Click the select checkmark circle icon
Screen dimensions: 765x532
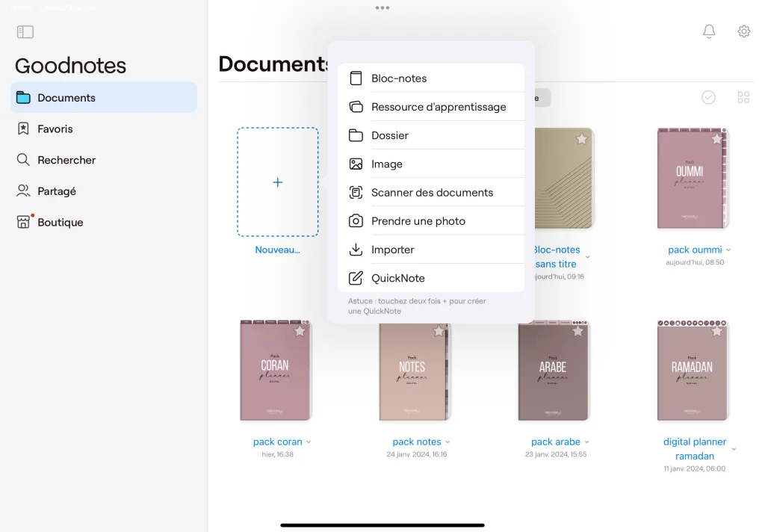[x=708, y=98]
